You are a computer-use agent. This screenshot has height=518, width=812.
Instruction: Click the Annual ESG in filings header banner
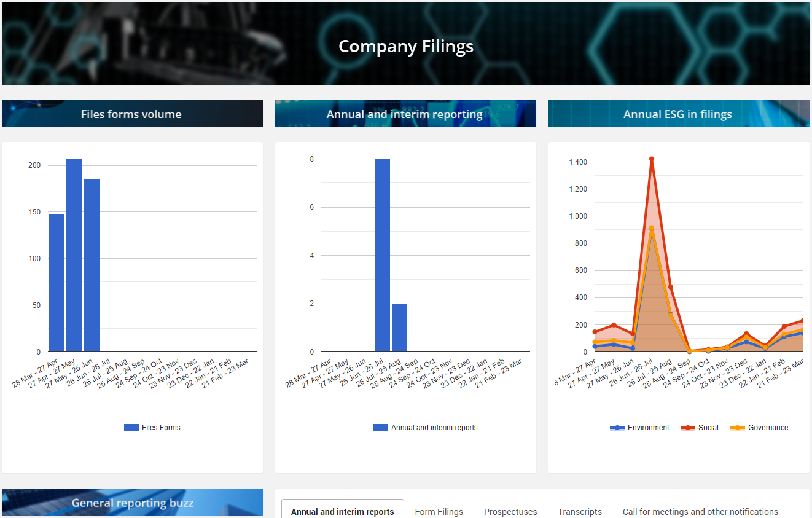tap(679, 114)
